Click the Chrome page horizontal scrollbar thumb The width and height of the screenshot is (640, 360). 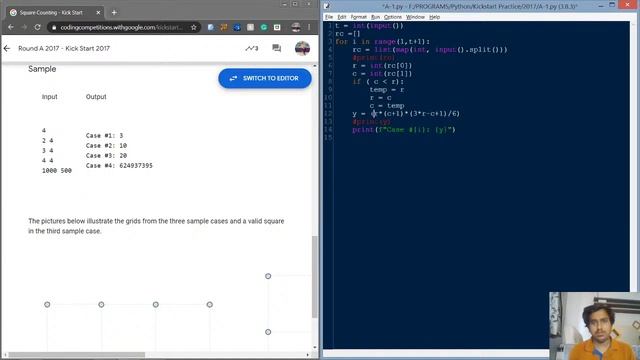(x=77, y=355)
